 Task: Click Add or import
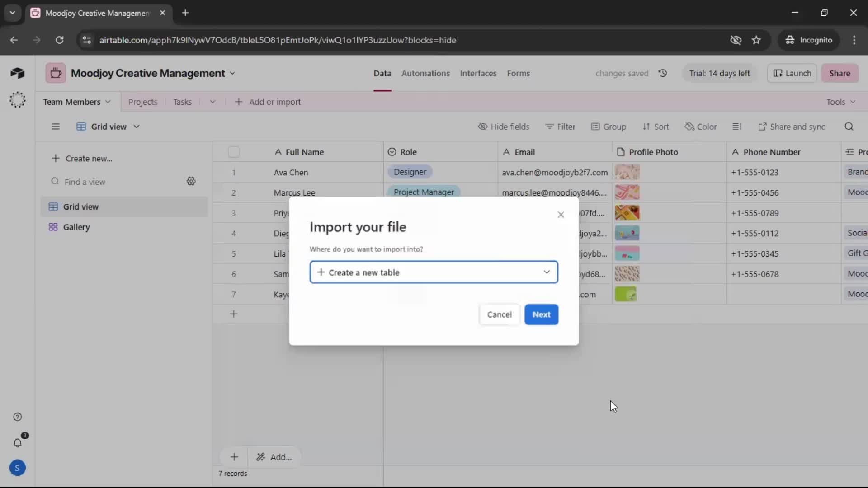point(268,102)
